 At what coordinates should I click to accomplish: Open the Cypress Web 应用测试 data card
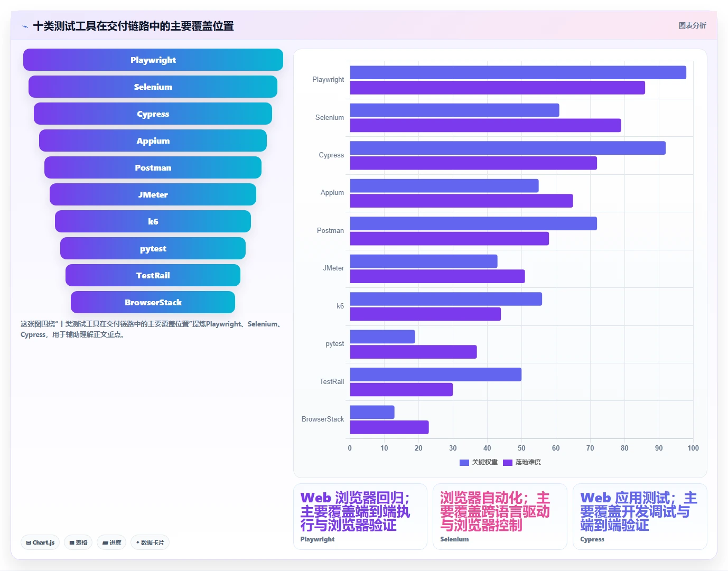[x=640, y=517]
